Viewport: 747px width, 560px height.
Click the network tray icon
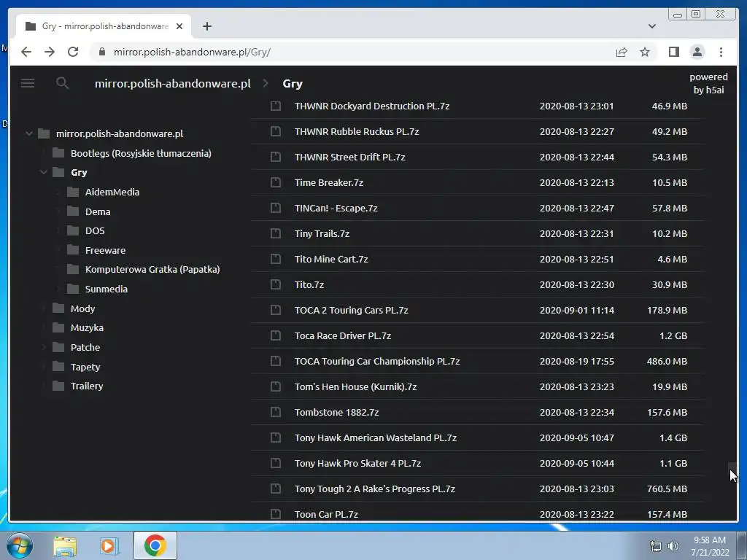point(656,546)
